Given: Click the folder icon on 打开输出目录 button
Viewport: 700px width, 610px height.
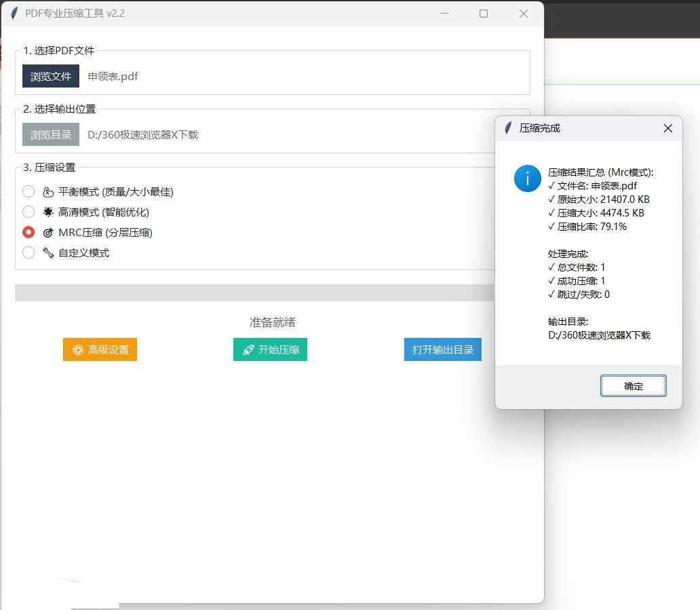Looking at the screenshot, I should 416,349.
